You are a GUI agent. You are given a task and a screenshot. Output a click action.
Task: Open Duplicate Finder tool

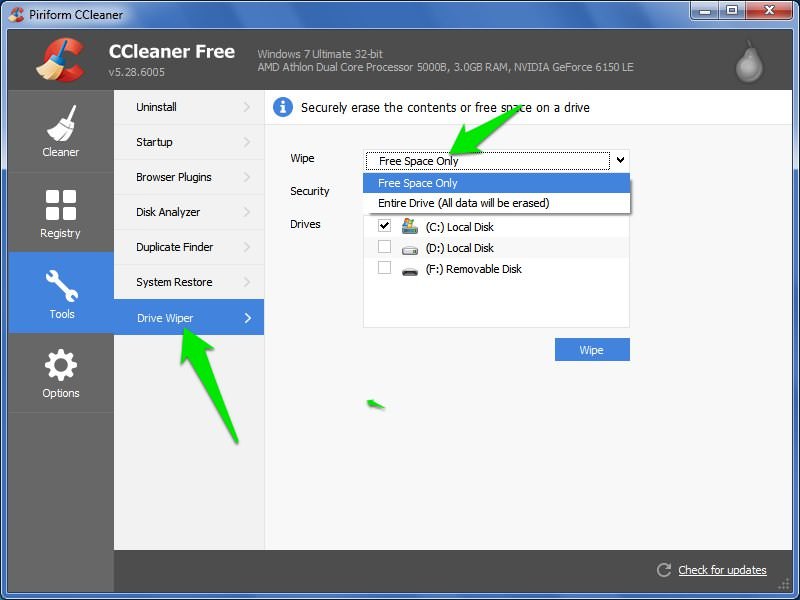coord(189,247)
